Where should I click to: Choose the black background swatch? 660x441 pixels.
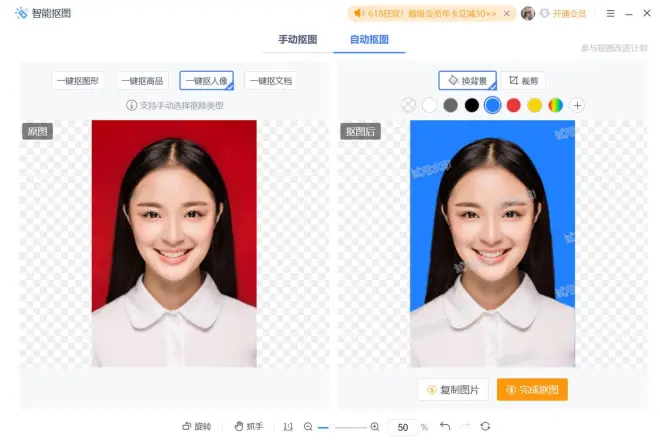(471, 105)
